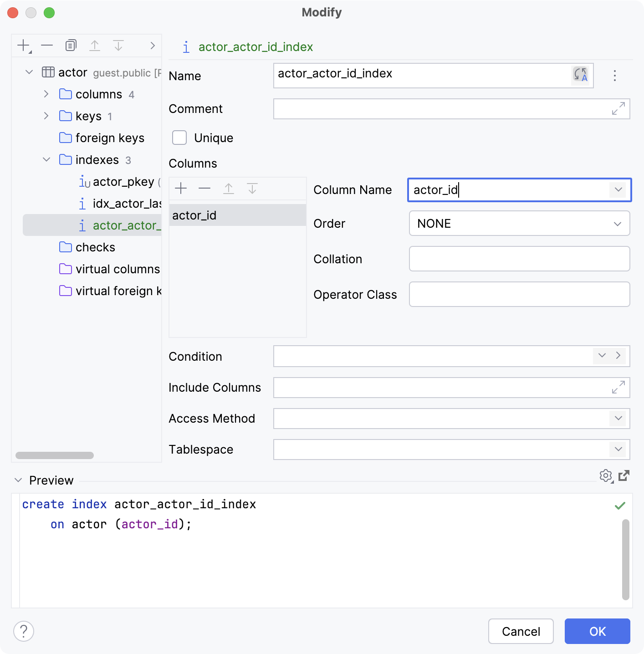Click the rename case-change icon in the Name field
This screenshot has height=654, width=644.
coord(580,75)
